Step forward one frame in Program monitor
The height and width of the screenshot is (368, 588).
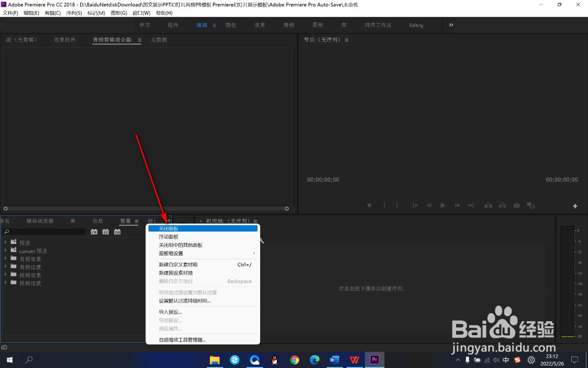[457, 205]
